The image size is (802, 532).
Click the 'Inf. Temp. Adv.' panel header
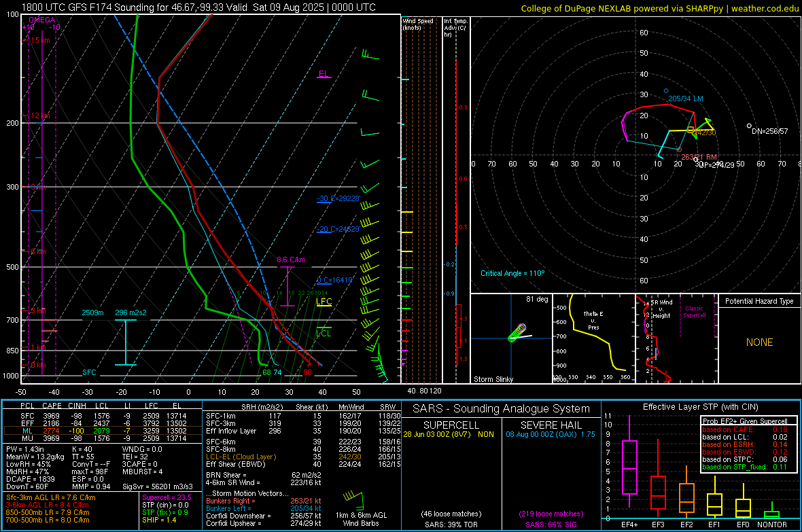[x=455, y=28]
